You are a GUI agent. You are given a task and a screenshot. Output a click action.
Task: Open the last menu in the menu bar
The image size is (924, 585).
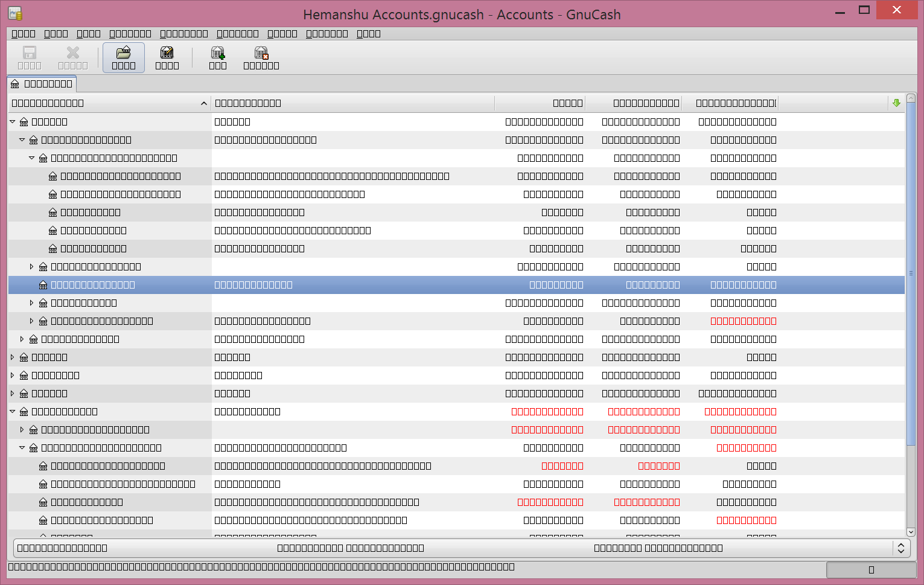pos(368,34)
